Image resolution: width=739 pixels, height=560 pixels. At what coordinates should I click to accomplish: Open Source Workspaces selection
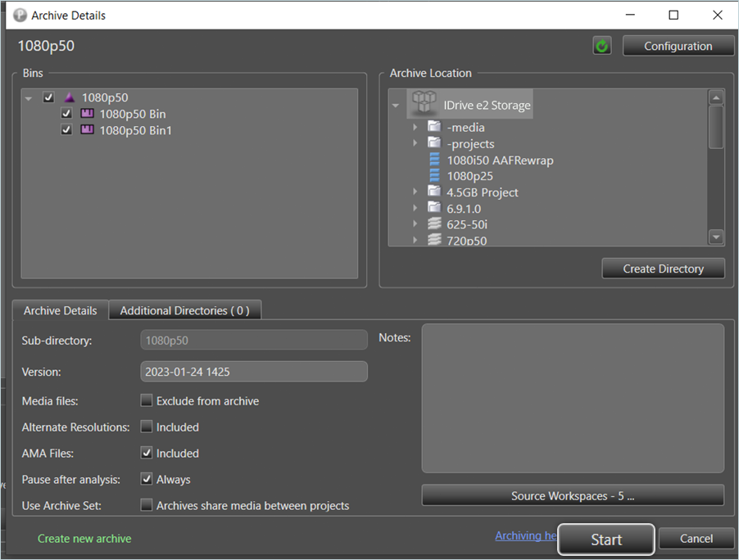pyautogui.click(x=573, y=495)
